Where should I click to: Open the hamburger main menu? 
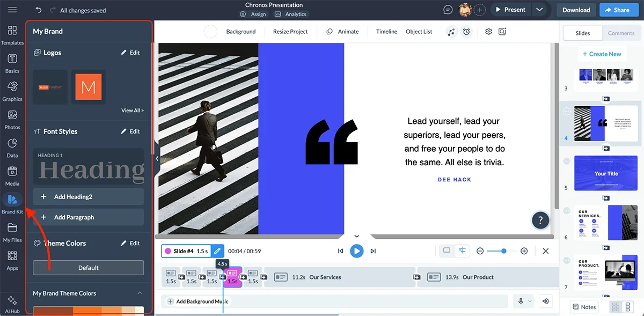pyautogui.click(x=12, y=10)
